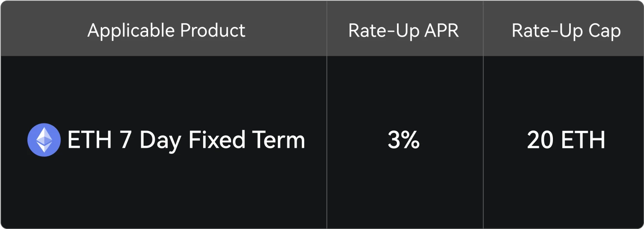This screenshot has width=644, height=229.
Task: Select the Applicable Product column header
Action: pos(166,31)
